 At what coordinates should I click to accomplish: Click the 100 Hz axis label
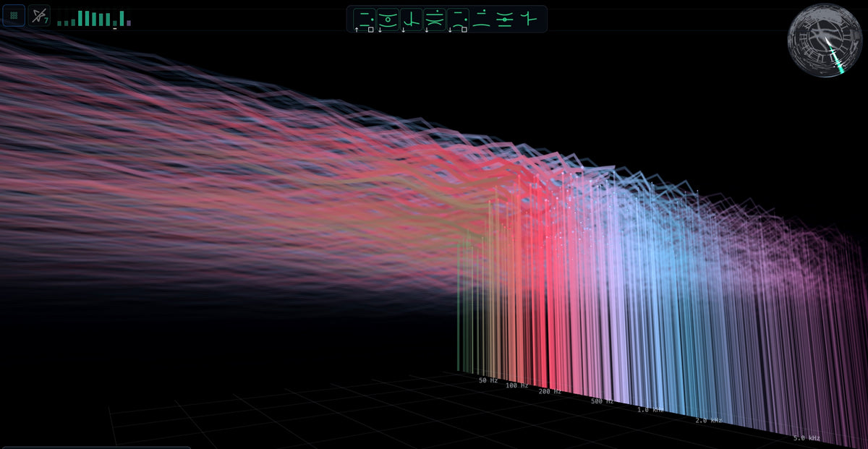point(516,386)
